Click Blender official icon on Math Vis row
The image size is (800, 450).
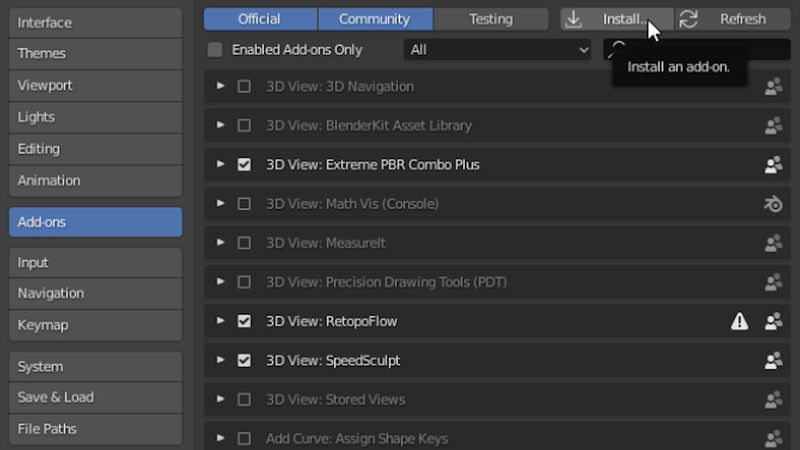(773, 204)
